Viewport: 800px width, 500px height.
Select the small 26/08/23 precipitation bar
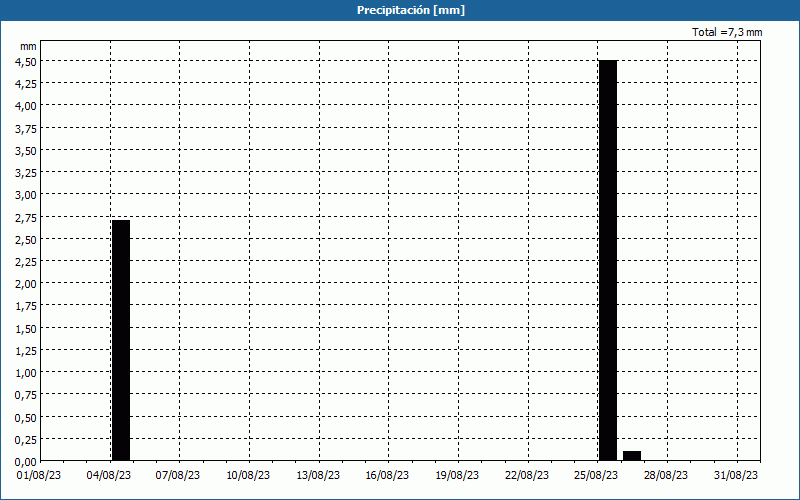click(x=632, y=456)
